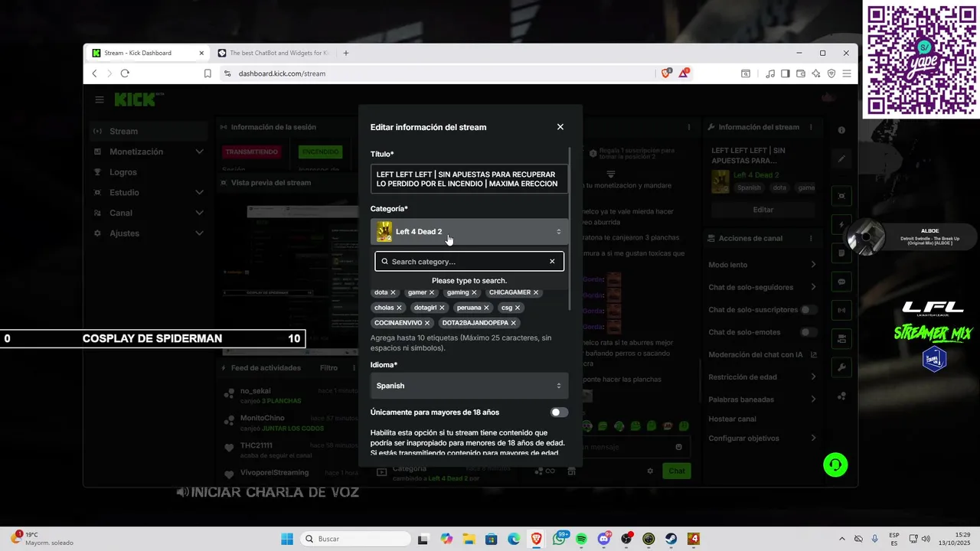The width and height of the screenshot is (980, 551).
Task: Open Moderación del chat con IA
Action: point(763,354)
